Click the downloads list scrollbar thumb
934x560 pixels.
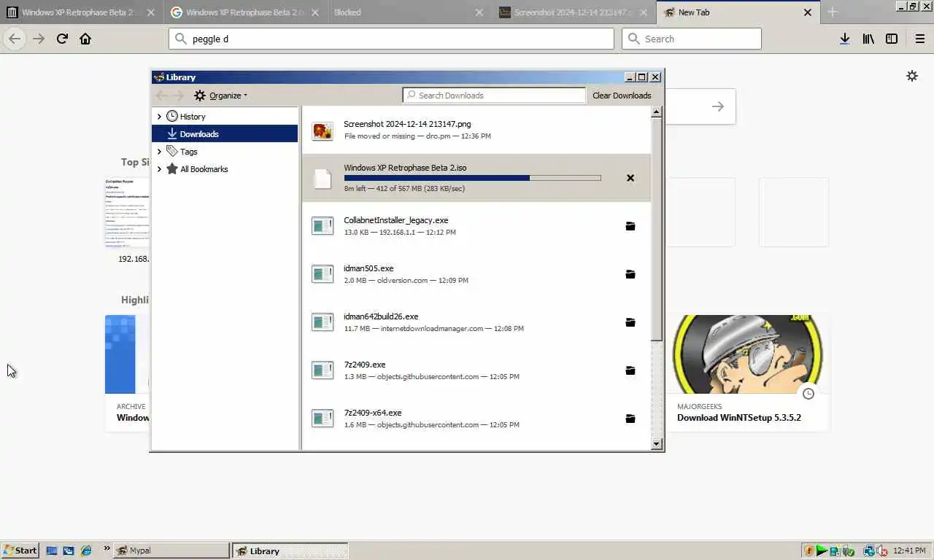pyautogui.click(x=657, y=228)
